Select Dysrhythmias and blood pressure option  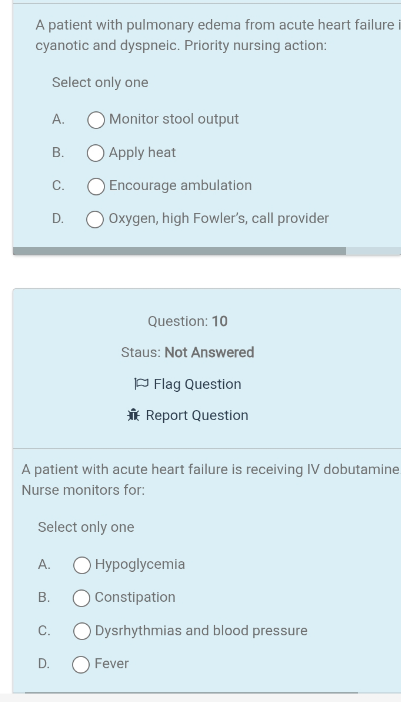[81, 631]
